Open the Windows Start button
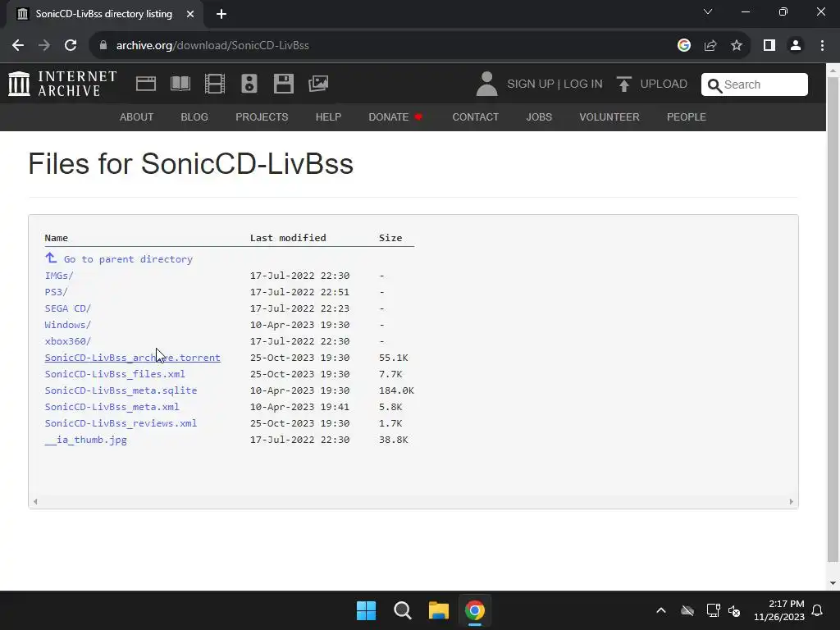Viewport: 840px width, 630px height. click(x=367, y=610)
